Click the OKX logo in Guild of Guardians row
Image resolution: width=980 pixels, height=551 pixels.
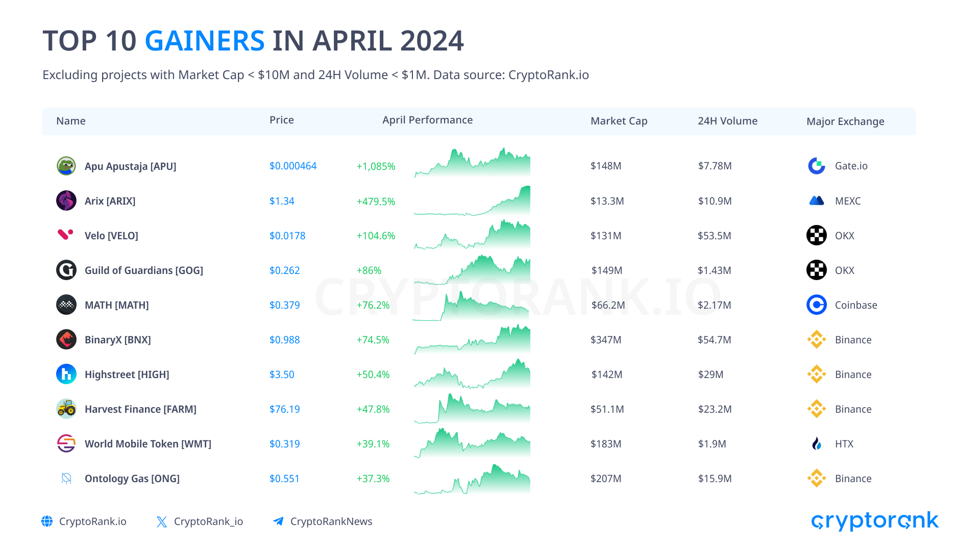(x=817, y=270)
